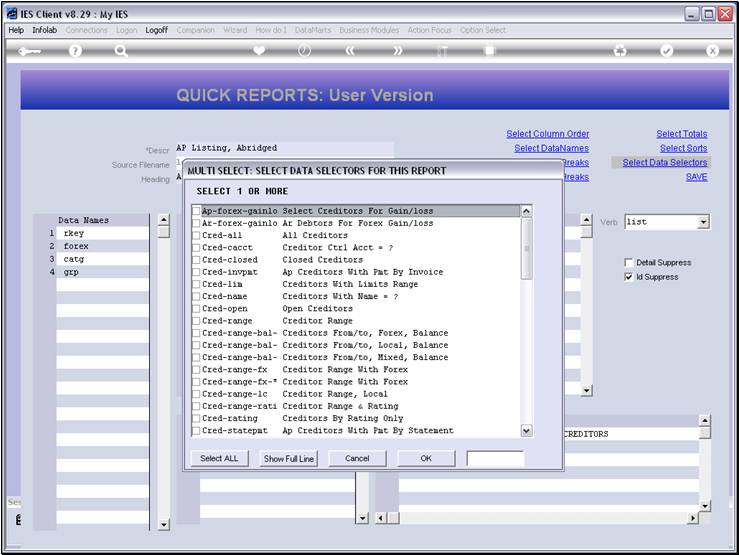Check the Cred-all All Creditors box
739x555 pixels.
(196, 235)
